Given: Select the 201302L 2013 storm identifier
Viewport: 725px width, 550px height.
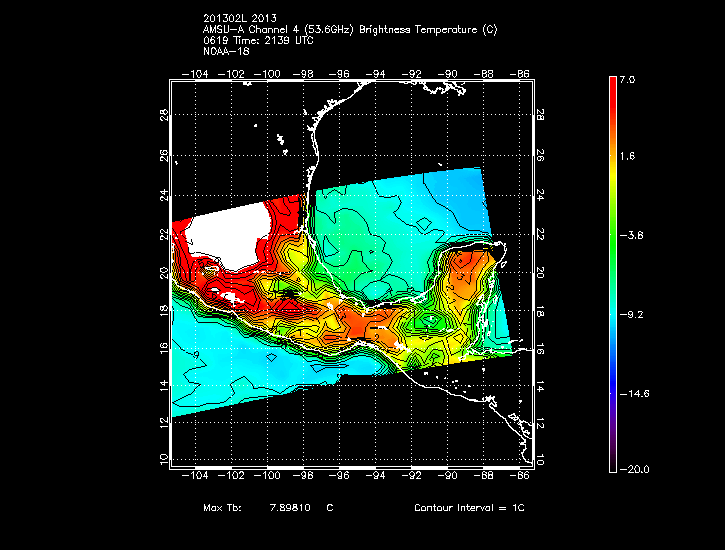Looking at the screenshot, I should coord(240,19).
